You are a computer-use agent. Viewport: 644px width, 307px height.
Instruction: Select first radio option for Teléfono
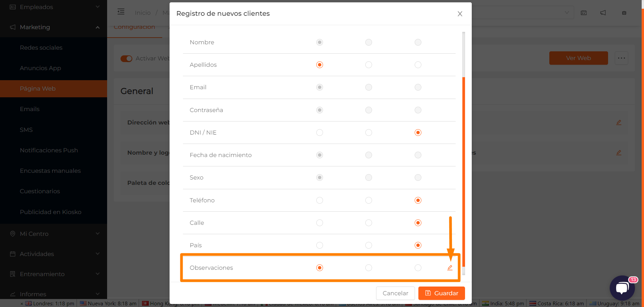320,200
